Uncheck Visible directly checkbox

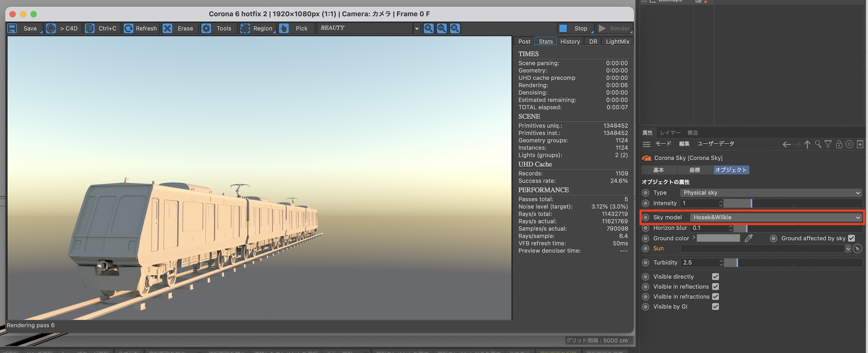tap(716, 277)
